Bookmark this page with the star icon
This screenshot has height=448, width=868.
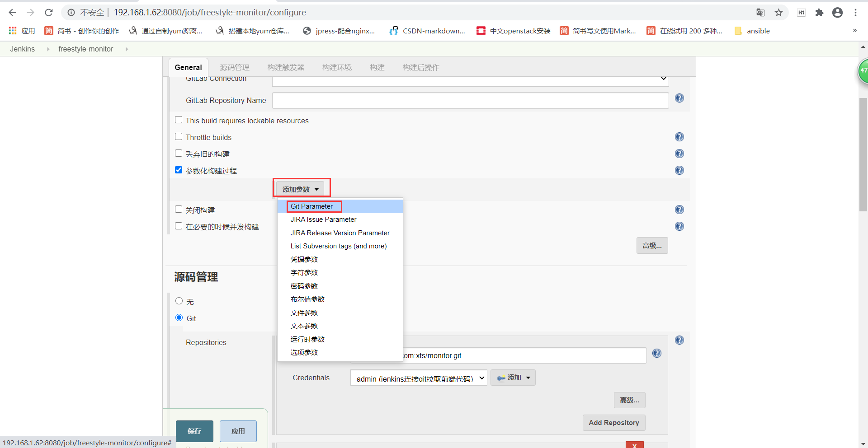[x=778, y=13]
